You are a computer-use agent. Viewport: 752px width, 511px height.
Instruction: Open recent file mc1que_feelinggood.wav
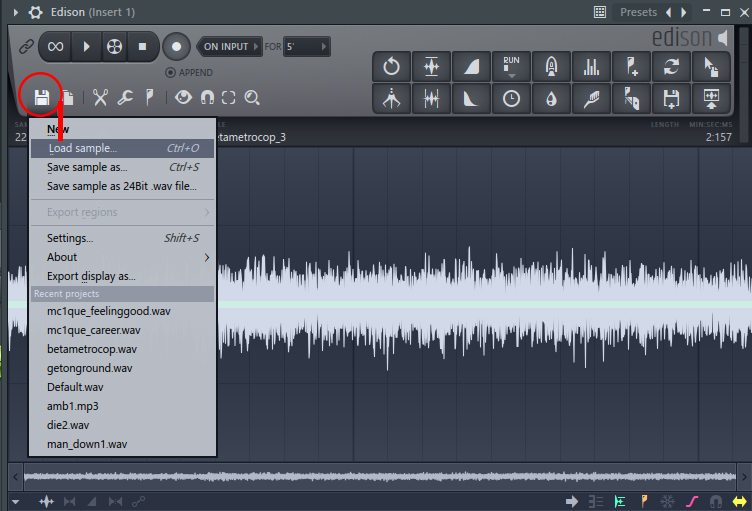pyautogui.click(x=122, y=311)
